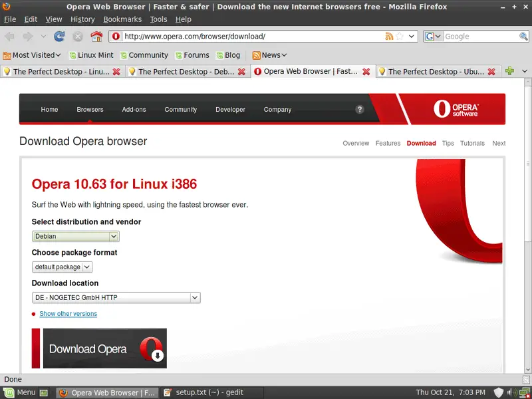Open the recent history dropdown arrow
The width and height of the screenshot is (532, 399).
(x=43, y=37)
